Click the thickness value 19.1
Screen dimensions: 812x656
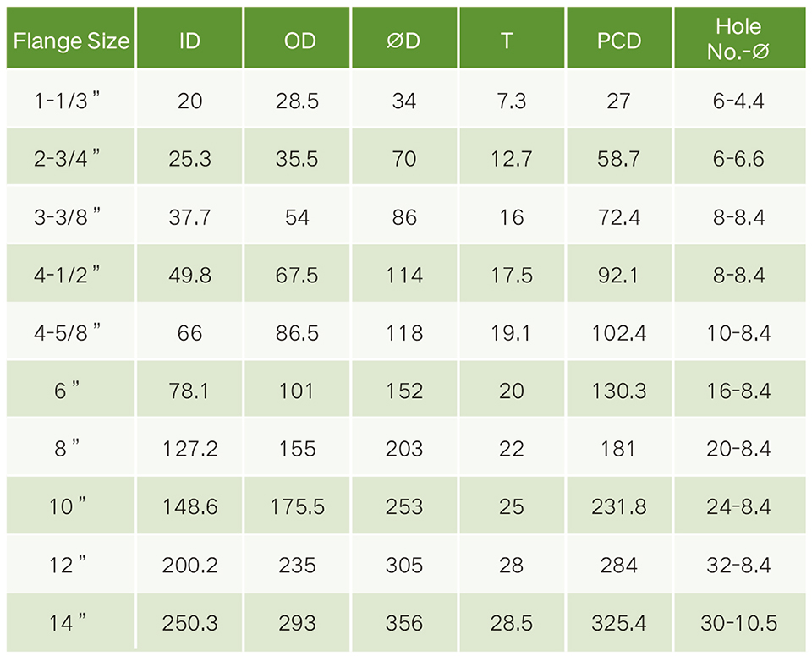click(511, 333)
